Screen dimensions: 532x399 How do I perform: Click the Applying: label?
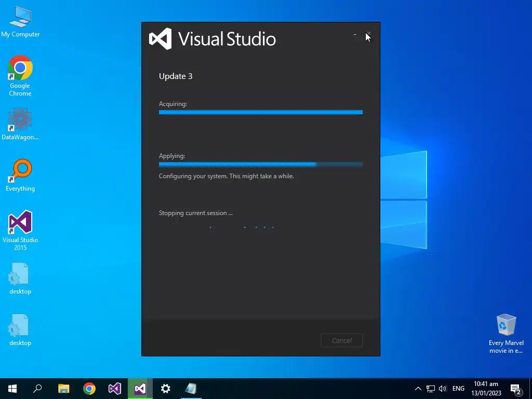[172, 156]
